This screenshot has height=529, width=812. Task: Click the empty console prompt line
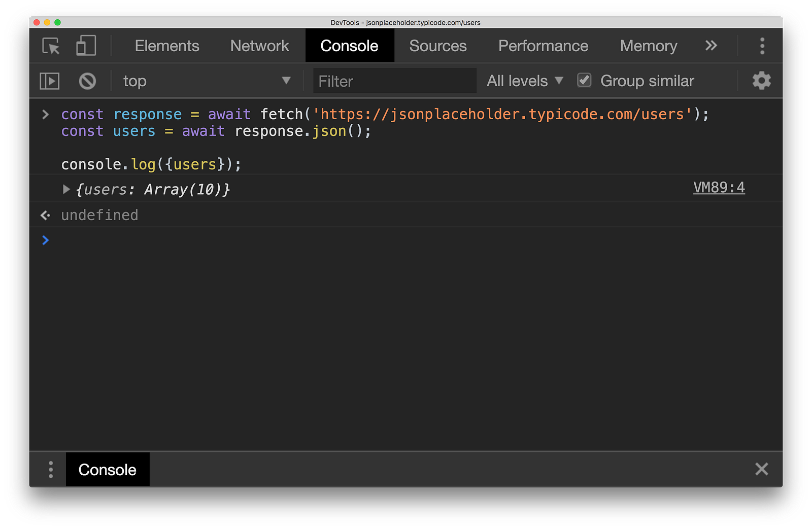click(406, 240)
